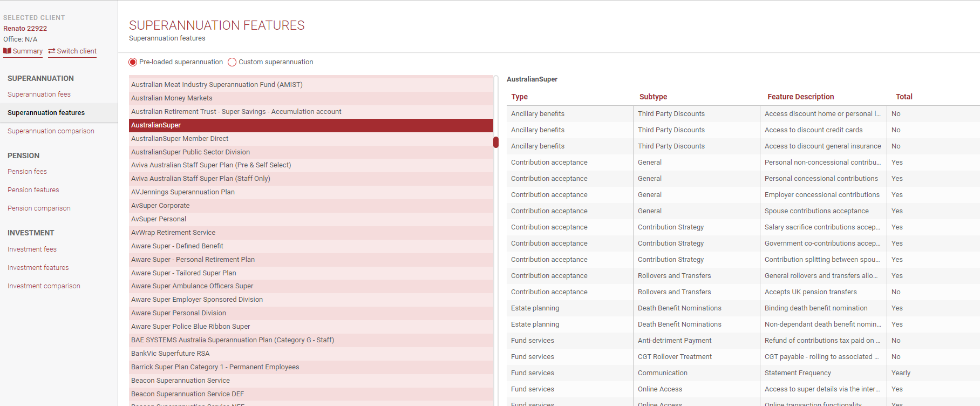Click the Renato 22922 client name
This screenshot has height=406, width=980.
pos(25,29)
